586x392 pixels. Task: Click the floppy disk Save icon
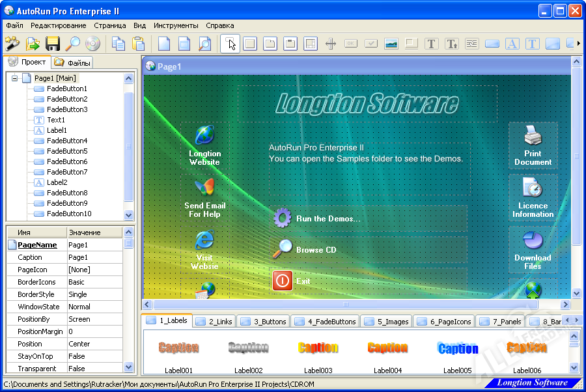click(x=52, y=44)
